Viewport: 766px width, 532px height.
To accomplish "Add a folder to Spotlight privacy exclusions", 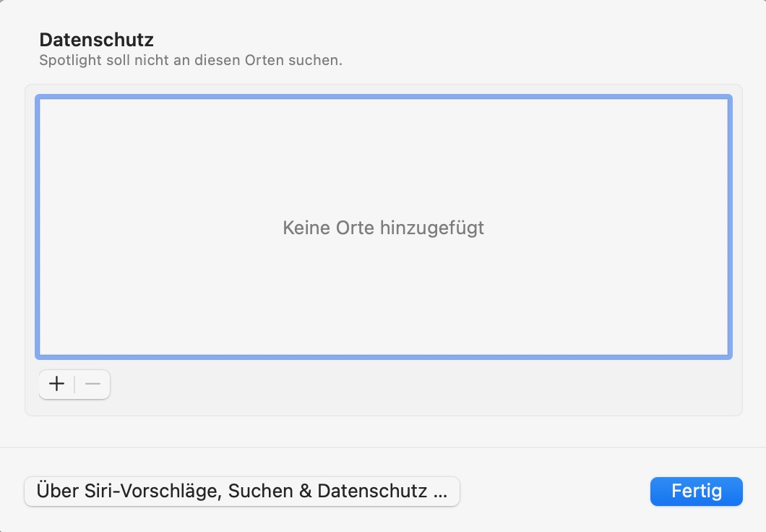I will click(x=56, y=384).
